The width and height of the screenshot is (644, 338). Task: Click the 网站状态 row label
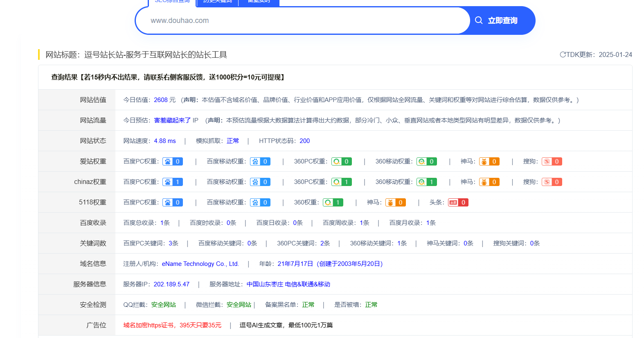pos(93,141)
